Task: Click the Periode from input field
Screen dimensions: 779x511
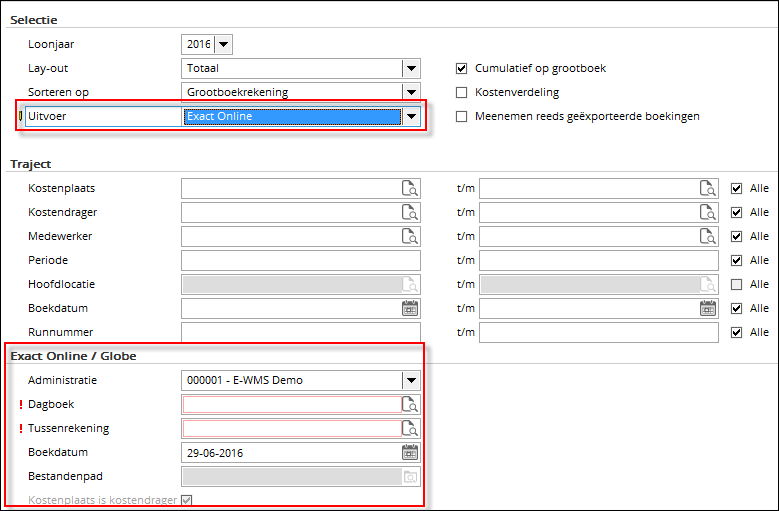Action: (300, 260)
